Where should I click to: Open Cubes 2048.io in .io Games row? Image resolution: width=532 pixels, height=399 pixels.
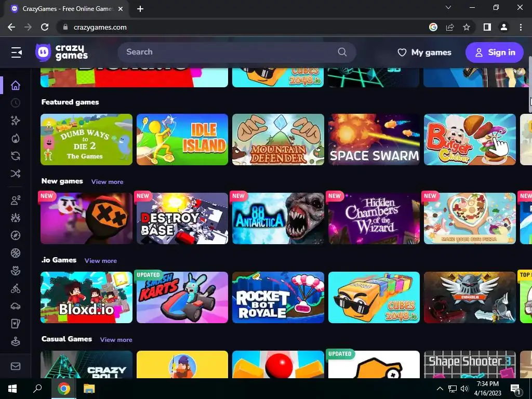pos(374,297)
